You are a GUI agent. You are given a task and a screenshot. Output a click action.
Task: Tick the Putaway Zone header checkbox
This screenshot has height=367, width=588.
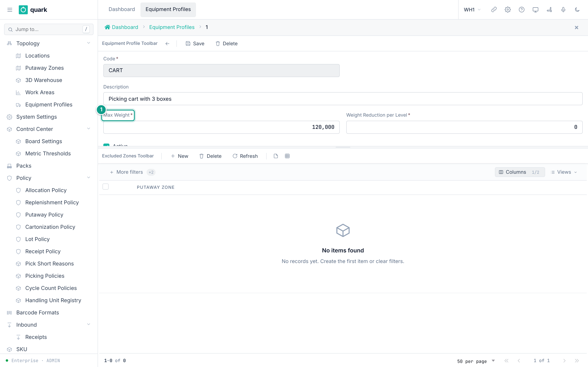tap(105, 187)
